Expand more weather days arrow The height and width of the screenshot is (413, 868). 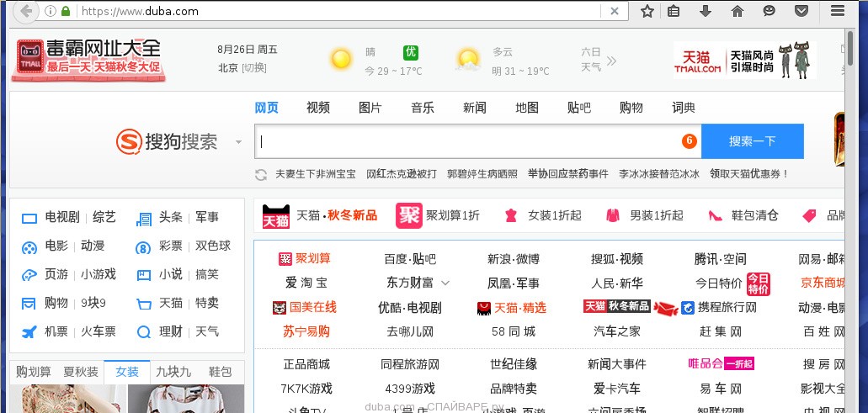611,60
